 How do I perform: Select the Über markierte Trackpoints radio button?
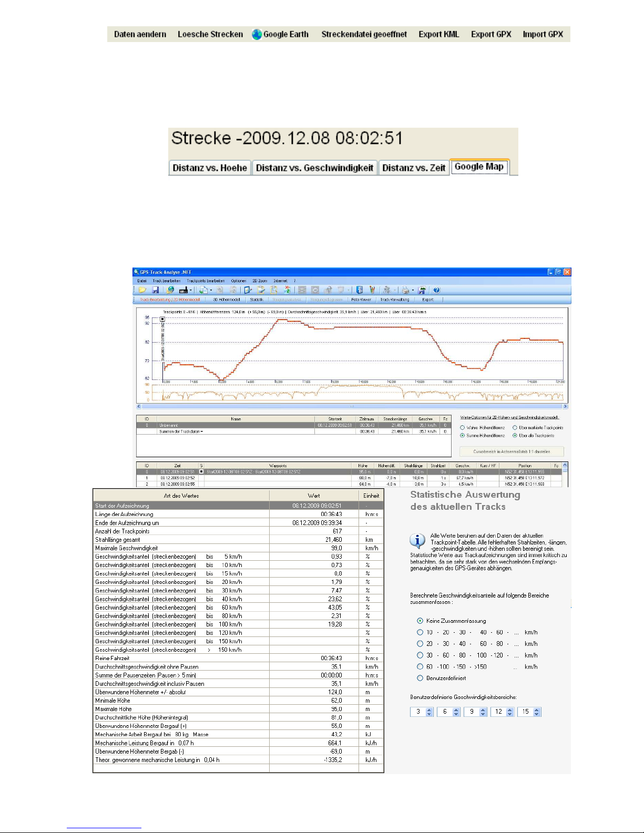(x=515, y=428)
